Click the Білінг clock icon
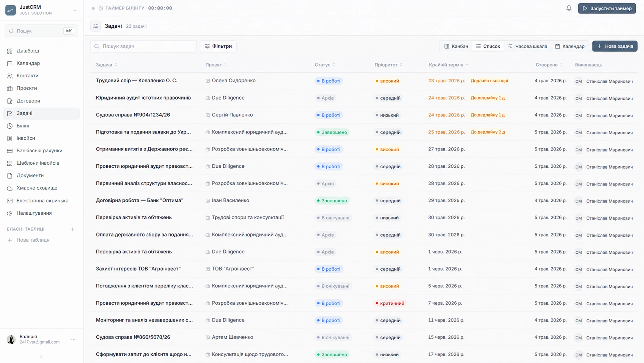The width and height of the screenshot is (644, 363). 10,126
